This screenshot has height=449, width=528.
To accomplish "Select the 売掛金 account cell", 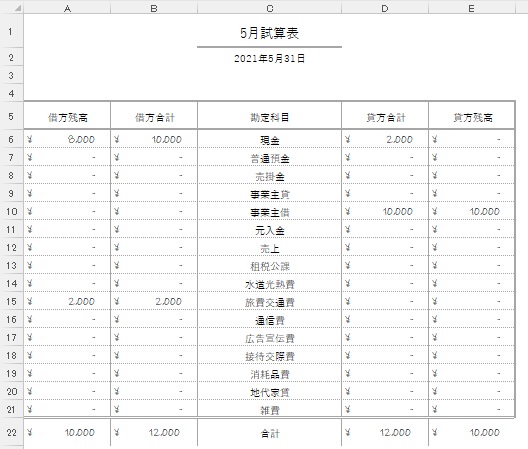I will pyautogui.click(x=269, y=175).
